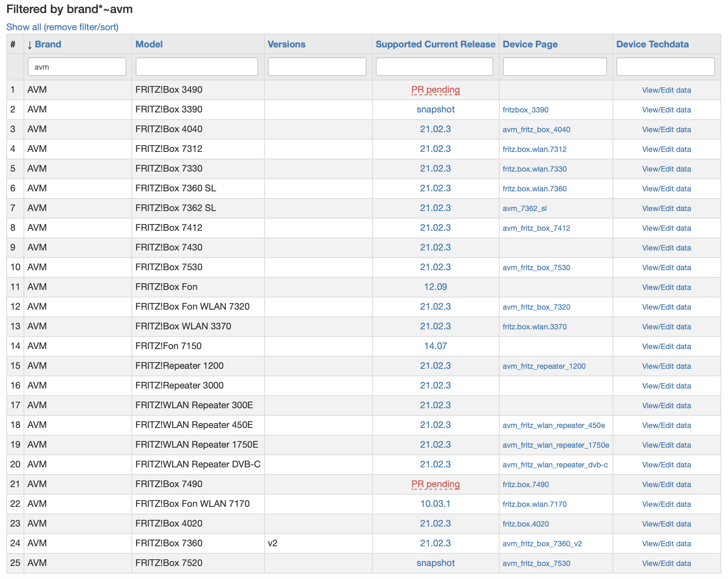
Task: Focus the Device Techdata filter field
Action: pyautogui.click(x=665, y=67)
